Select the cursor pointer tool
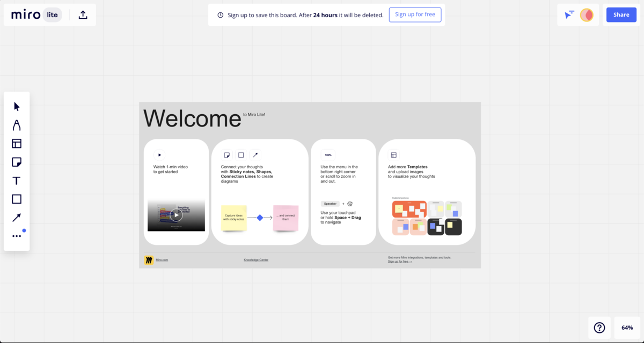644x343 pixels. point(17,106)
